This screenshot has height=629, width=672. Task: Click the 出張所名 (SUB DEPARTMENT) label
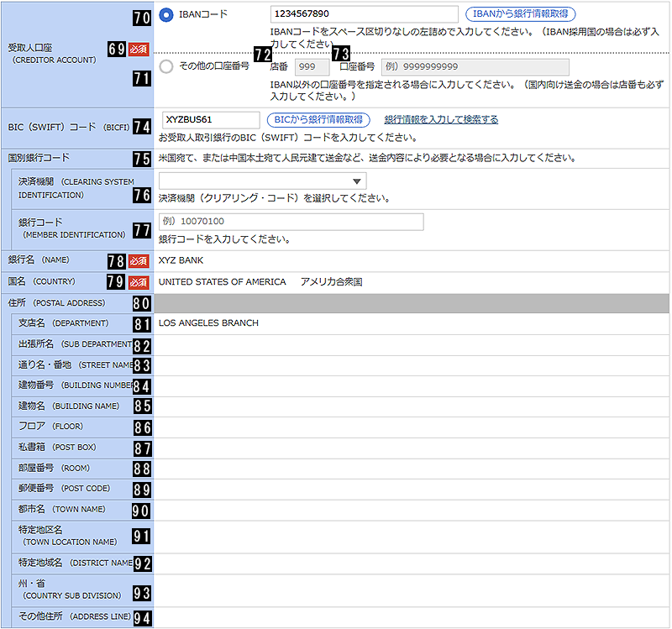pyautogui.click(x=75, y=344)
